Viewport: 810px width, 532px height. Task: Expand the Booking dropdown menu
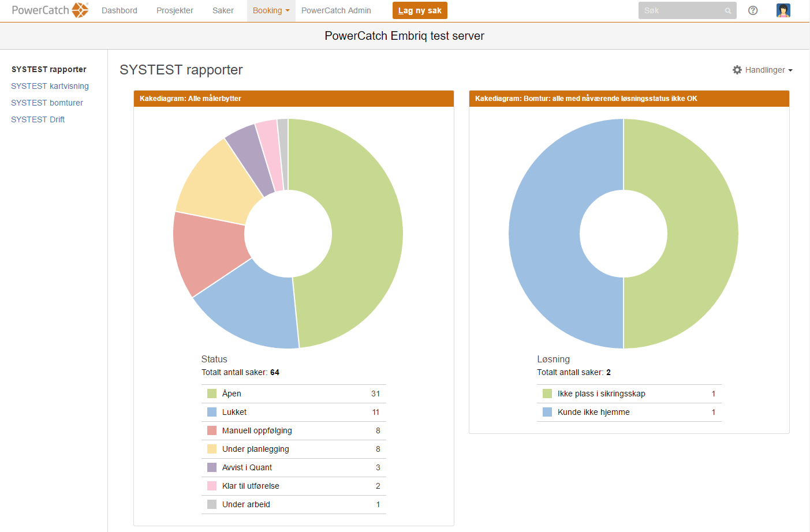click(271, 10)
